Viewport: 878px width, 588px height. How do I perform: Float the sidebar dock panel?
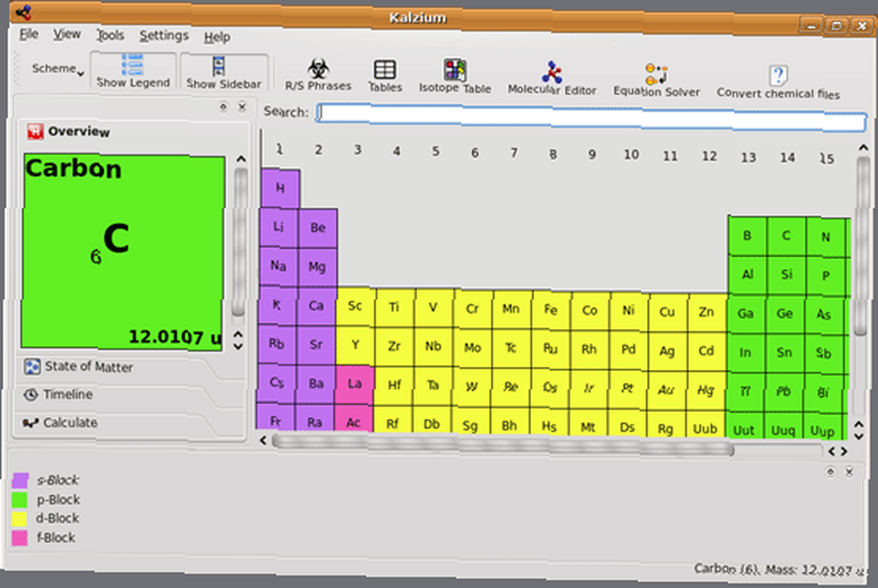pyautogui.click(x=223, y=106)
